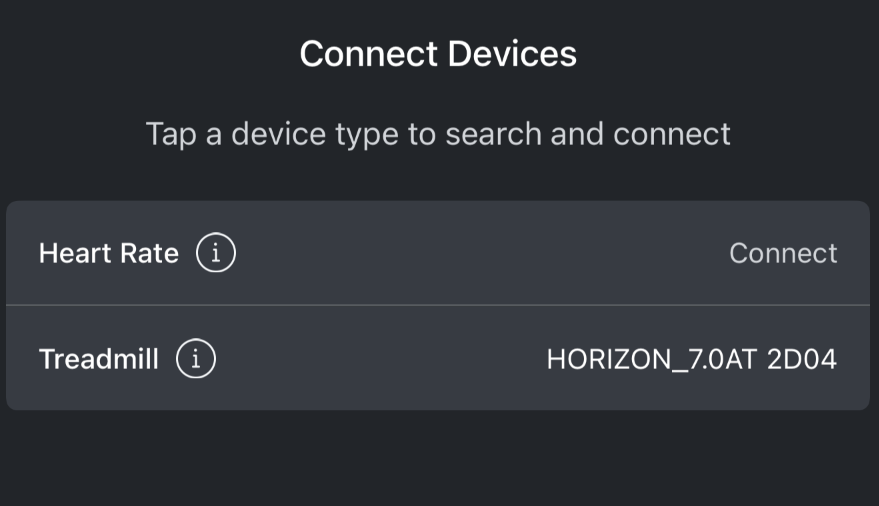Screen dimensions: 879x506
Task: Click the circled i beside Treadmill
Action: click(x=196, y=359)
